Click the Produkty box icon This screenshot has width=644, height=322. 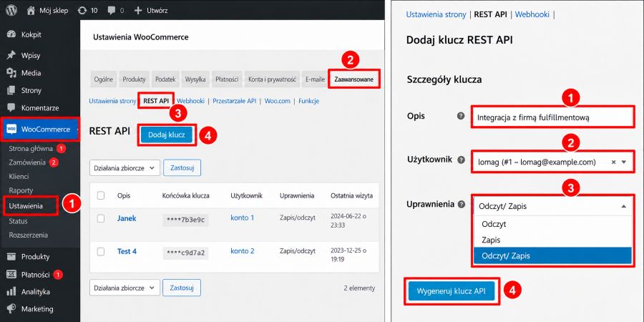[x=11, y=257]
